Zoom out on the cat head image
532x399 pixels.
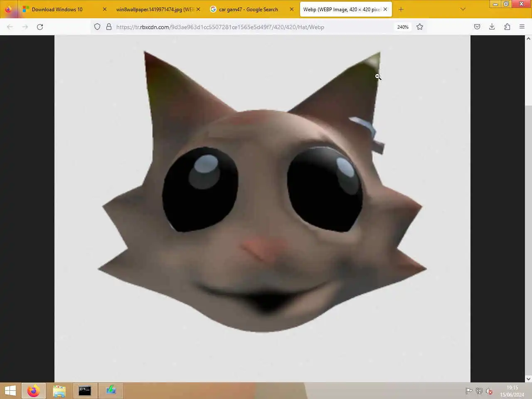pyautogui.click(x=262, y=208)
